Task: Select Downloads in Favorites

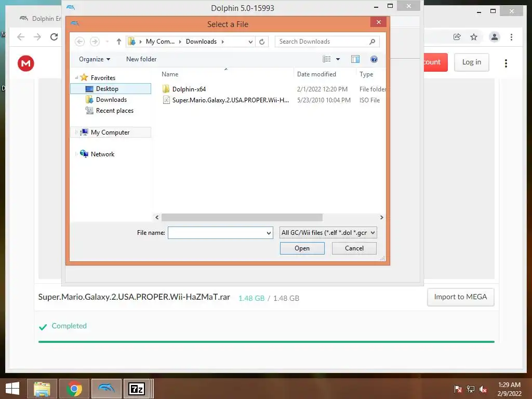Action: pyautogui.click(x=111, y=99)
